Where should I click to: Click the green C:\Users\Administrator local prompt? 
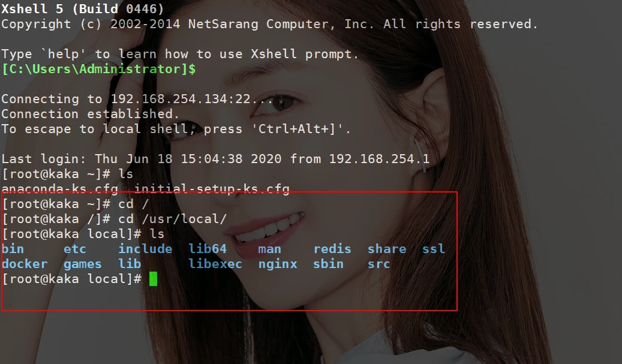point(98,69)
